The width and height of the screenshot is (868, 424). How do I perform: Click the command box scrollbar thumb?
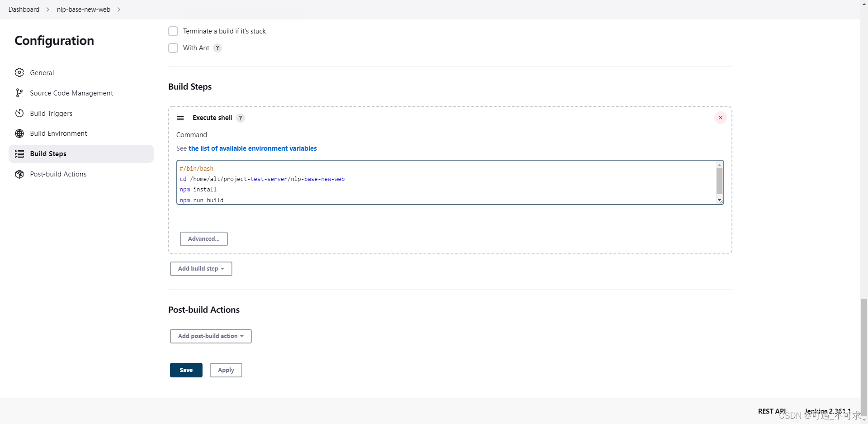pyautogui.click(x=719, y=181)
